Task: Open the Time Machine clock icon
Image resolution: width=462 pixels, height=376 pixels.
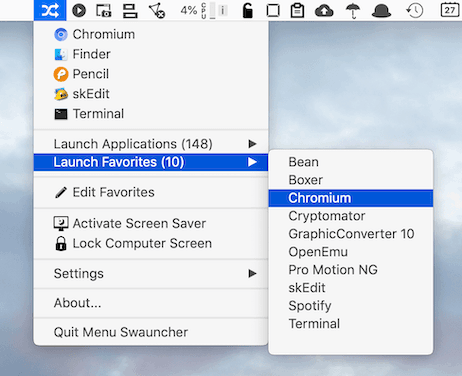Action: pos(415,11)
